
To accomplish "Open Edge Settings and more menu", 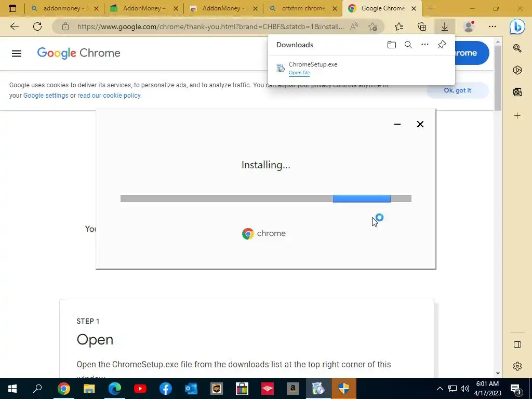I will [x=493, y=26].
